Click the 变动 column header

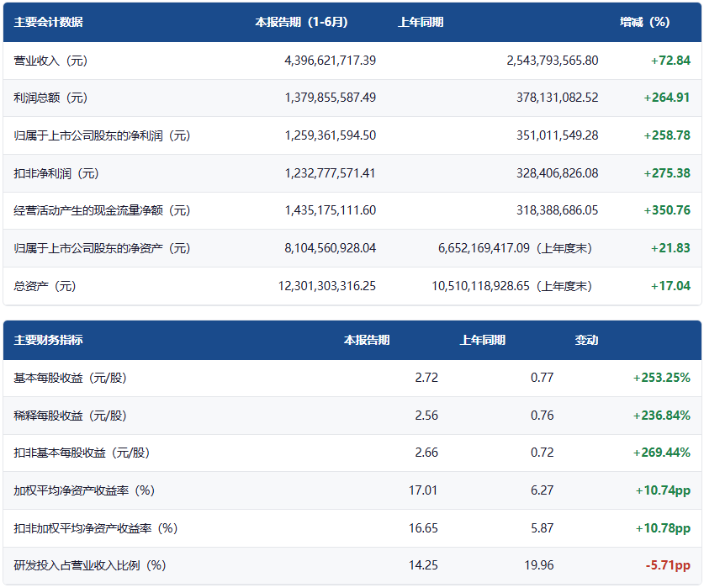click(586, 340)
